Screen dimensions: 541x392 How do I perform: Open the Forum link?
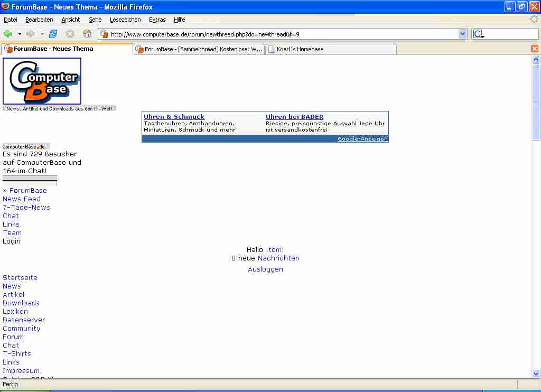coord(13,337)
